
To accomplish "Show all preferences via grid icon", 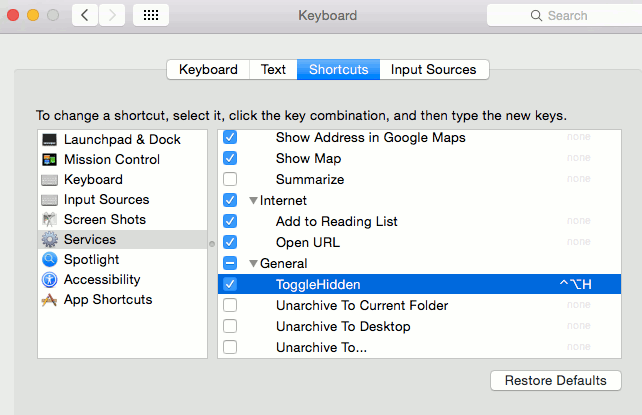I will (x=151, y=15).
